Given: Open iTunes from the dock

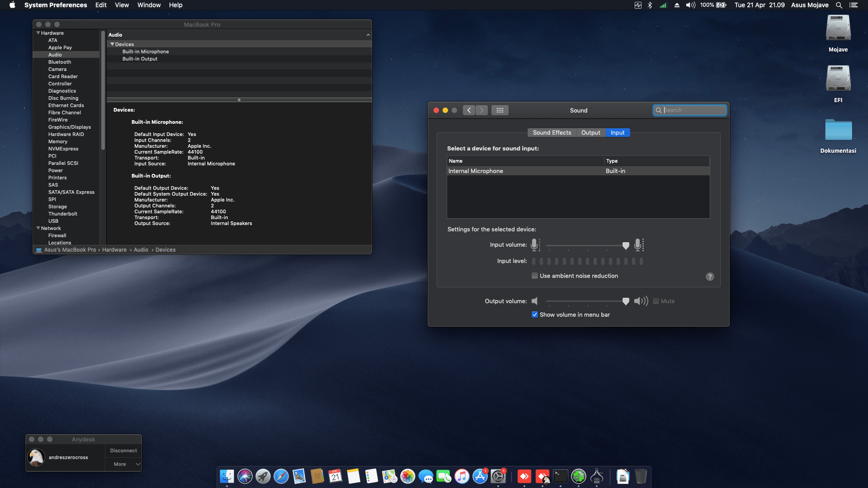Looking at the screenshot, I should pyautogui.click(x=462, y=476).
